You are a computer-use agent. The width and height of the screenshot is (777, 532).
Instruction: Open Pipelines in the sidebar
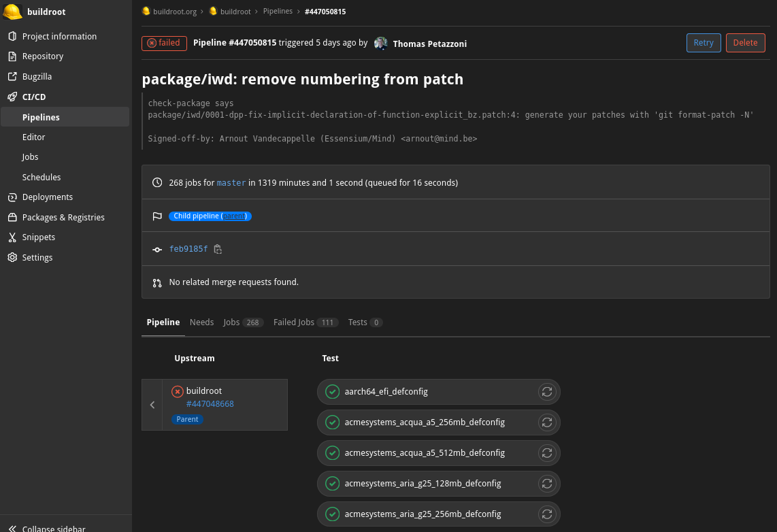point(65,118)
